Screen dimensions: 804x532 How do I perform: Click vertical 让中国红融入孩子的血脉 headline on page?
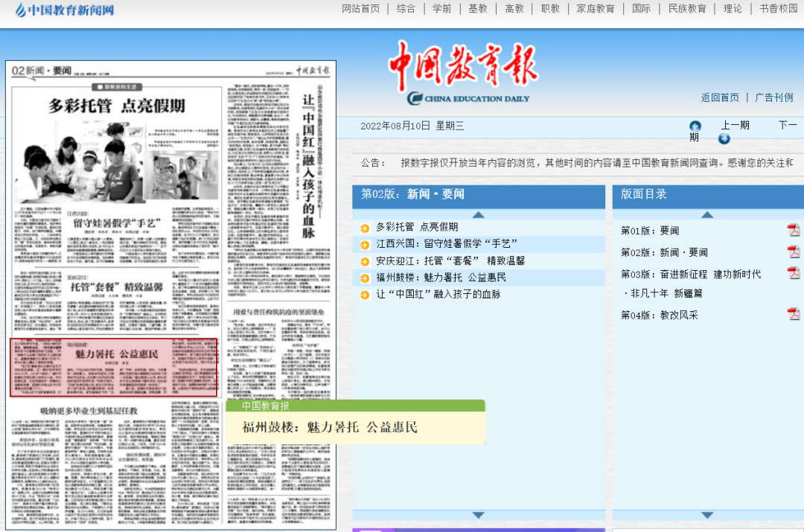click(x=308, y=167)
